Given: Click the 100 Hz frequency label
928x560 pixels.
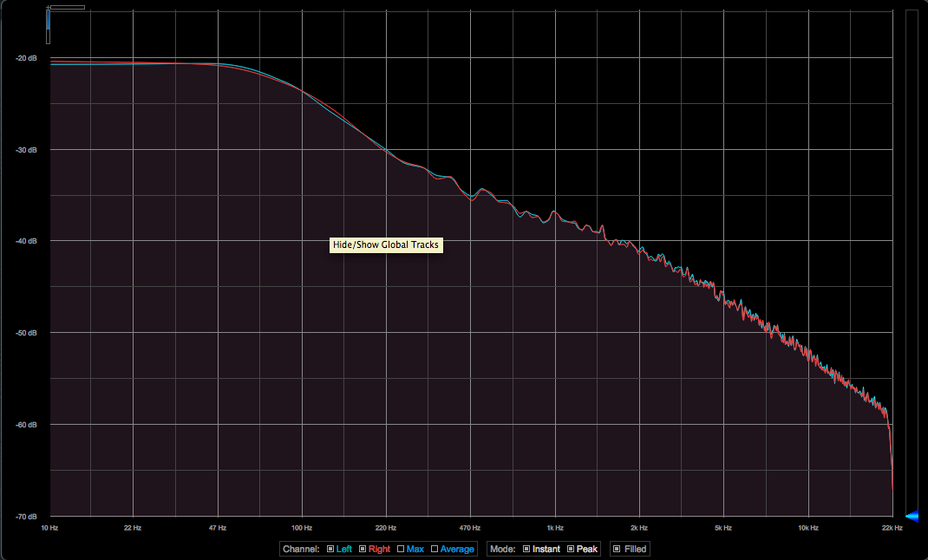Looking at the screenshot, I should click(302, 527).
